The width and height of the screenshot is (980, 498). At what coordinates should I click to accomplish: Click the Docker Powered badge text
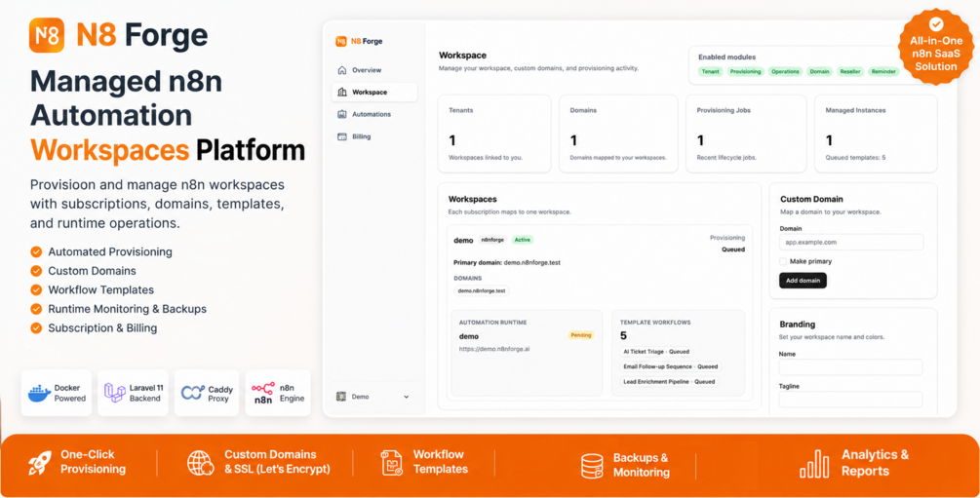point(69,393)
